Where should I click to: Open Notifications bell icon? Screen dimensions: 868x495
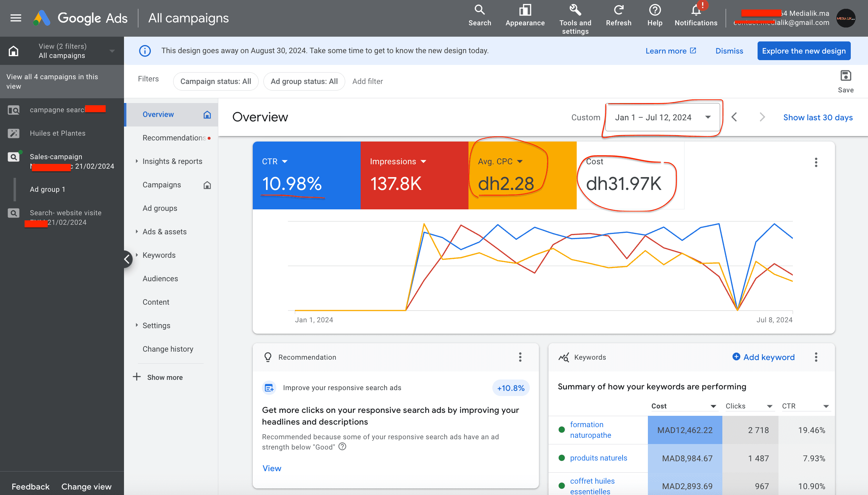point(696,10)
